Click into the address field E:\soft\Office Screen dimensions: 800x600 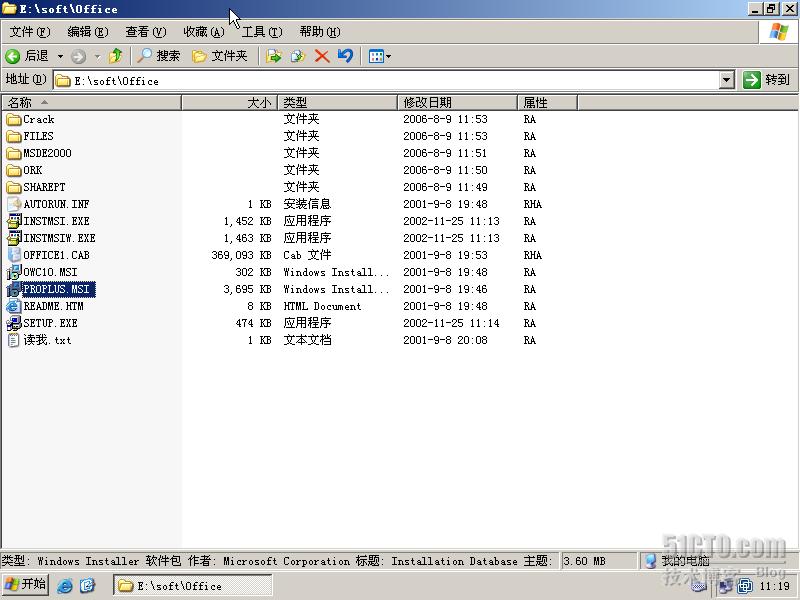point(388,81)
